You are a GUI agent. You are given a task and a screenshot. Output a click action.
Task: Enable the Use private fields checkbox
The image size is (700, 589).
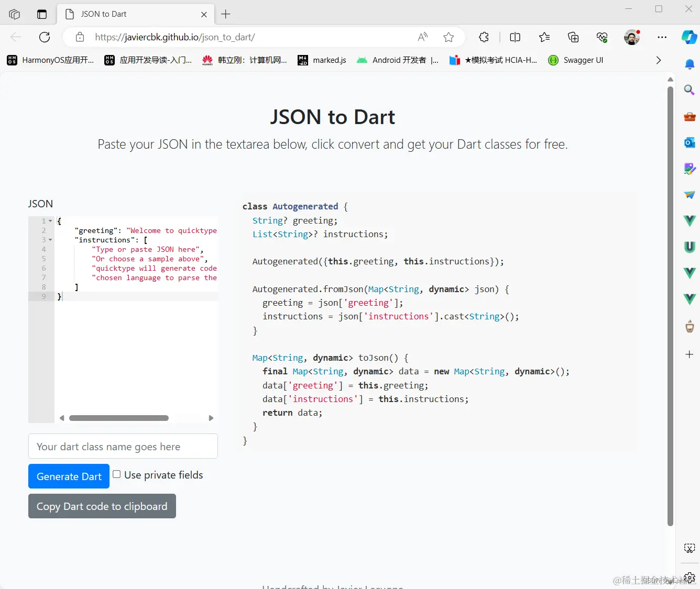[117, 474]
